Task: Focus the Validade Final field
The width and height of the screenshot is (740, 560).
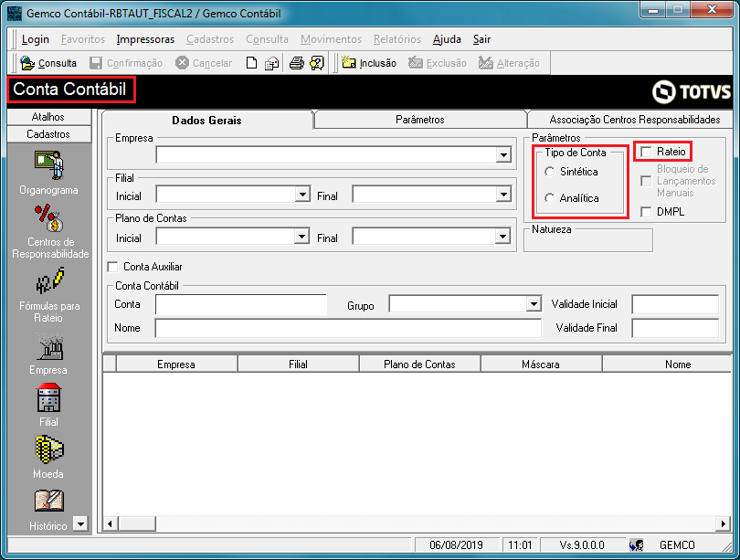Action: [x=675, y=328]
